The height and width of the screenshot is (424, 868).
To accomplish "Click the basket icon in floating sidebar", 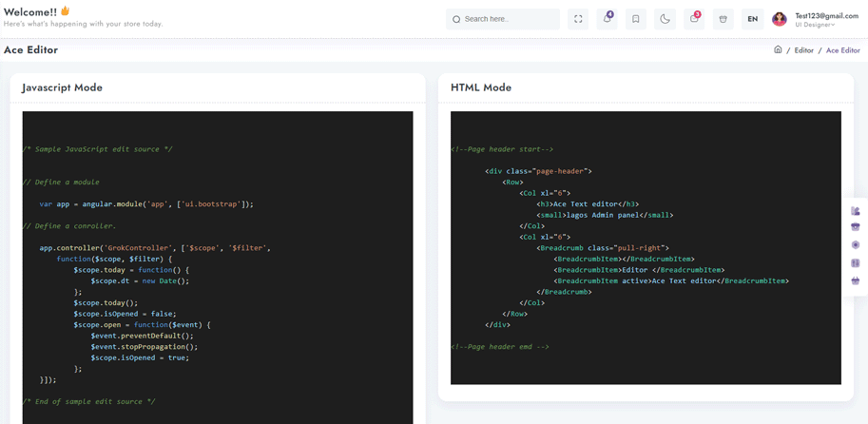I will point(856,280).
